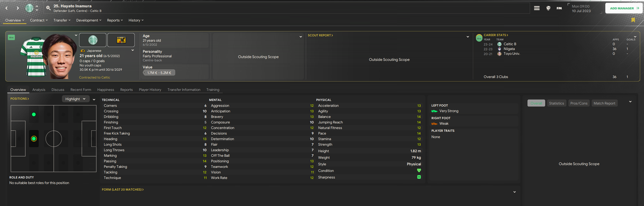Open the Celtic club badge in header
644x206 pixels.
point(29,8)
